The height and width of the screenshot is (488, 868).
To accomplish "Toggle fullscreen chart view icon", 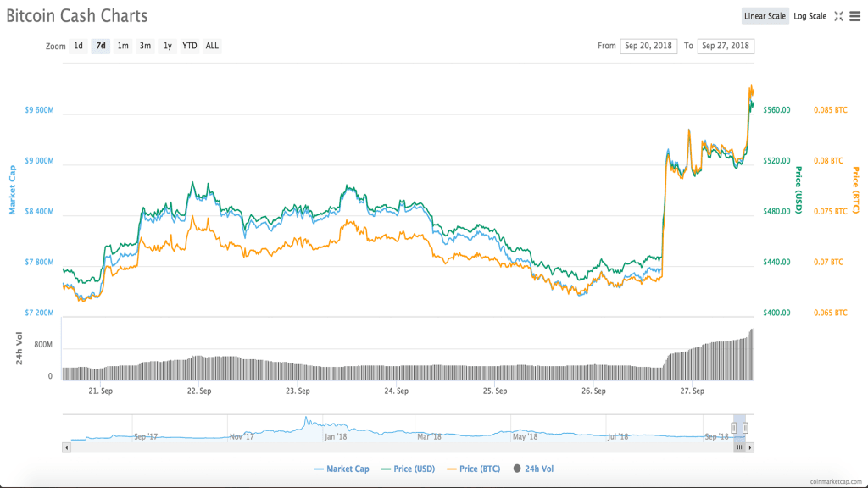I will [x=838, y=16].
